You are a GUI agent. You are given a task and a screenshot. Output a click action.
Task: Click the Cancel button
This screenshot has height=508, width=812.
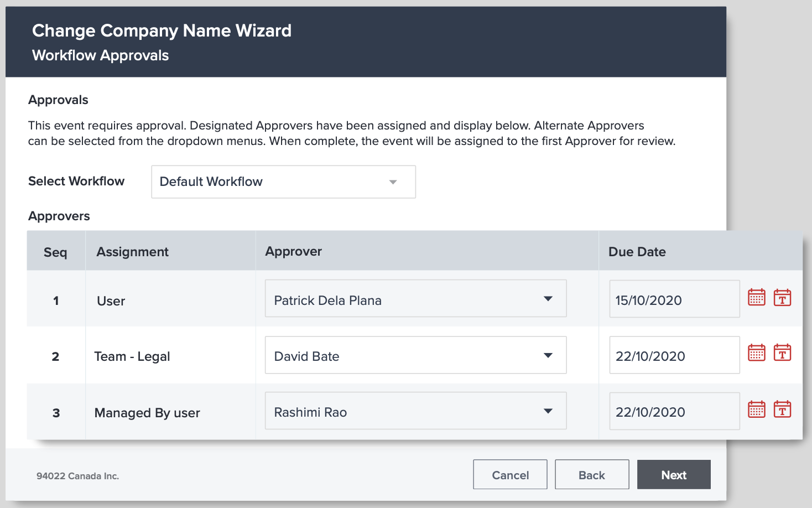[x=510, y=475]
